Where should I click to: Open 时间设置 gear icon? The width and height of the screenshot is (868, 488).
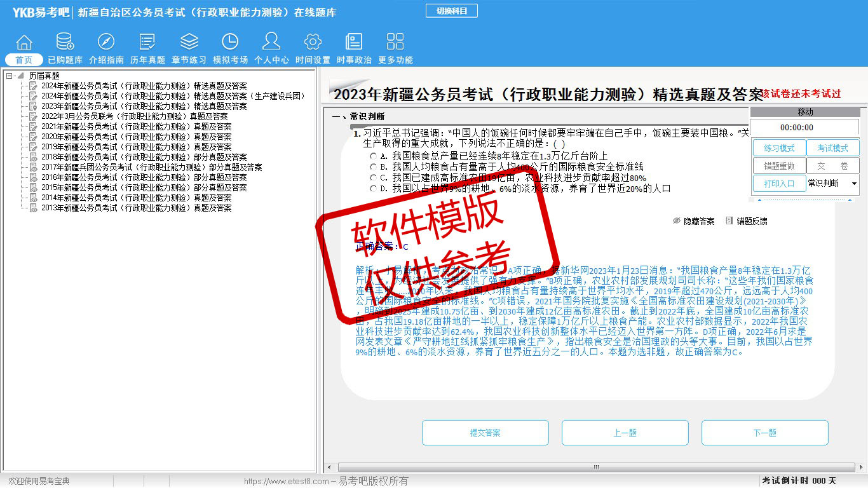click(x=313, y=43)
